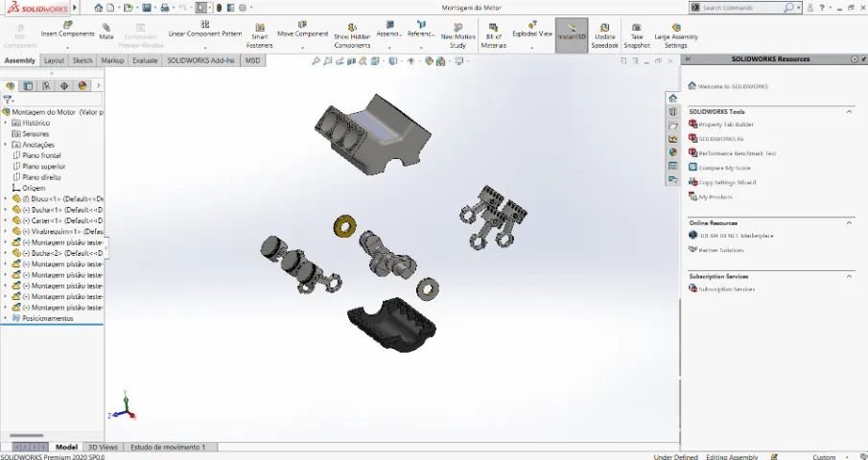Image resolution: width=868 pixels, height=460 pixels.
Task: Click Take Snapshot tool
Action: [637, 36]
